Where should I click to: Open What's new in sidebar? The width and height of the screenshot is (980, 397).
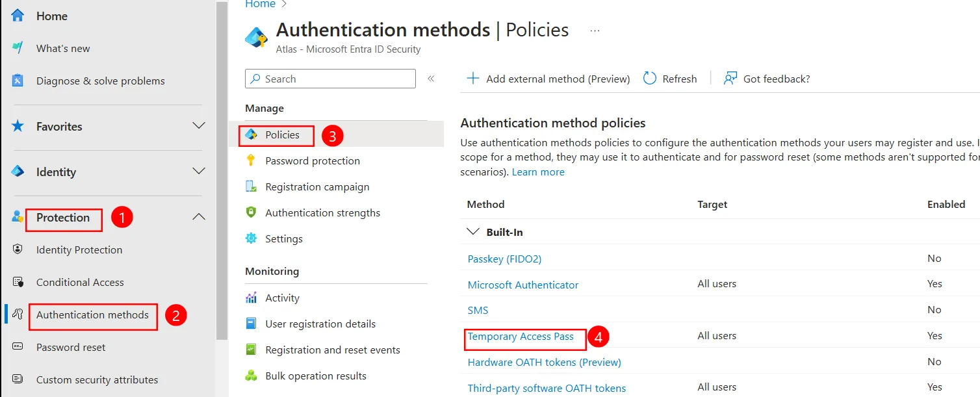[x=63, y=48]
